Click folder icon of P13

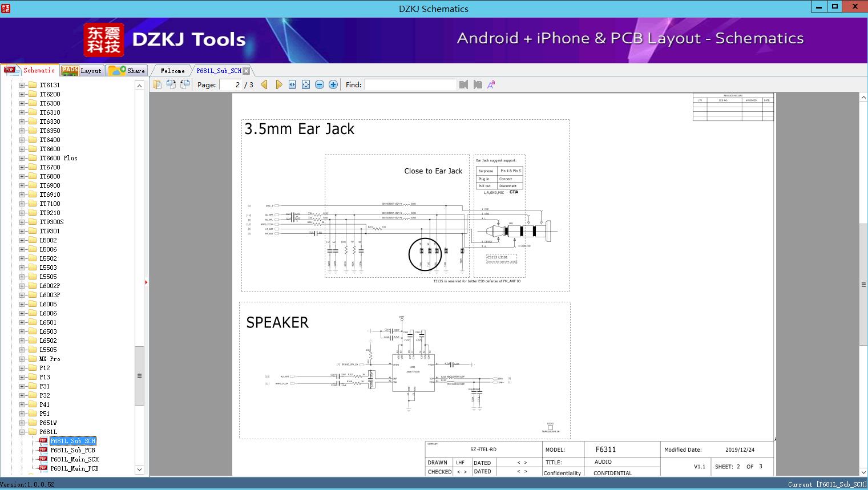click(33, 377)
